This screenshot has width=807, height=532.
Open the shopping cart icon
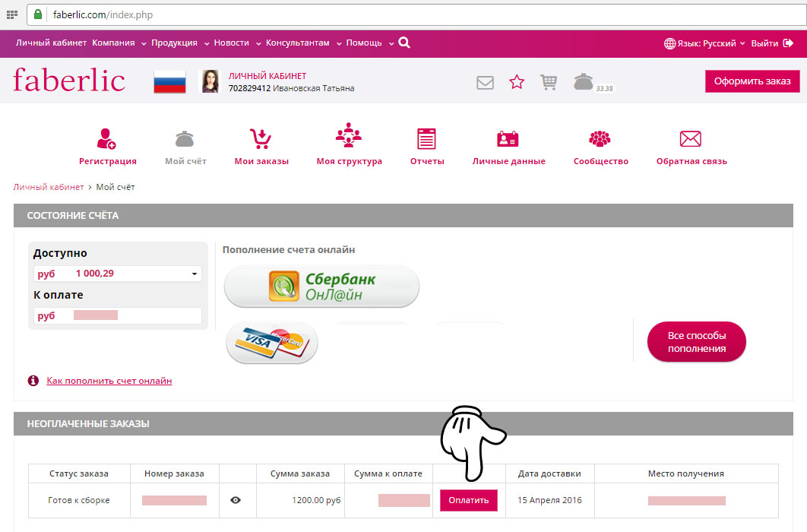click(549, 82)
